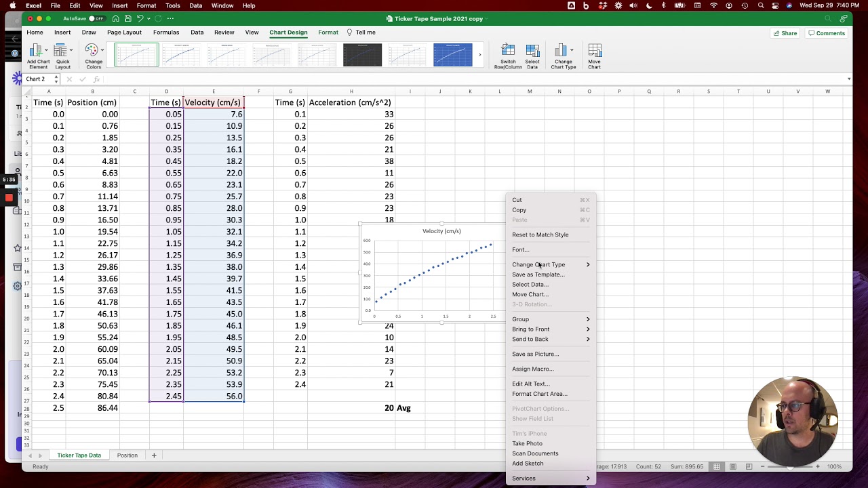Open the Services submenu in context menu
Image resolution: width=868 pixels, height=488 pixels.
pos(551,479)
